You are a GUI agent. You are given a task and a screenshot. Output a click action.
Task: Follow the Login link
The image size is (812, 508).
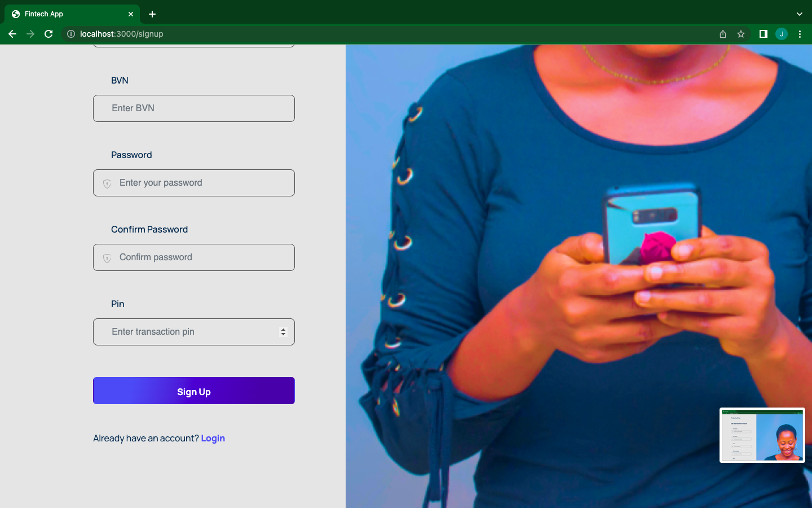click(213, 439)
